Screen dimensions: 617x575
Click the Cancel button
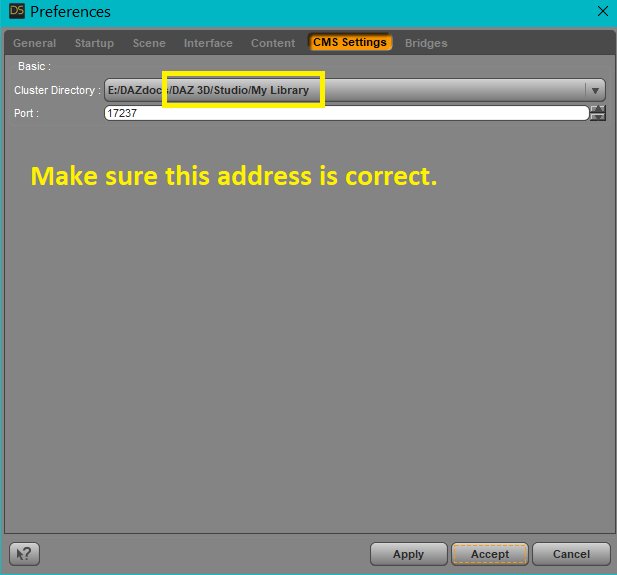coord(571,554)
